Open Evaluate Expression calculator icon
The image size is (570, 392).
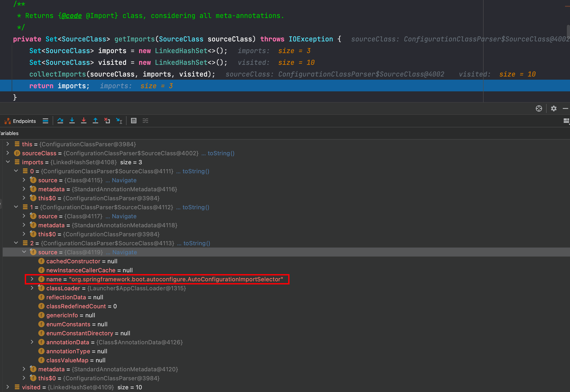[134, 121]
